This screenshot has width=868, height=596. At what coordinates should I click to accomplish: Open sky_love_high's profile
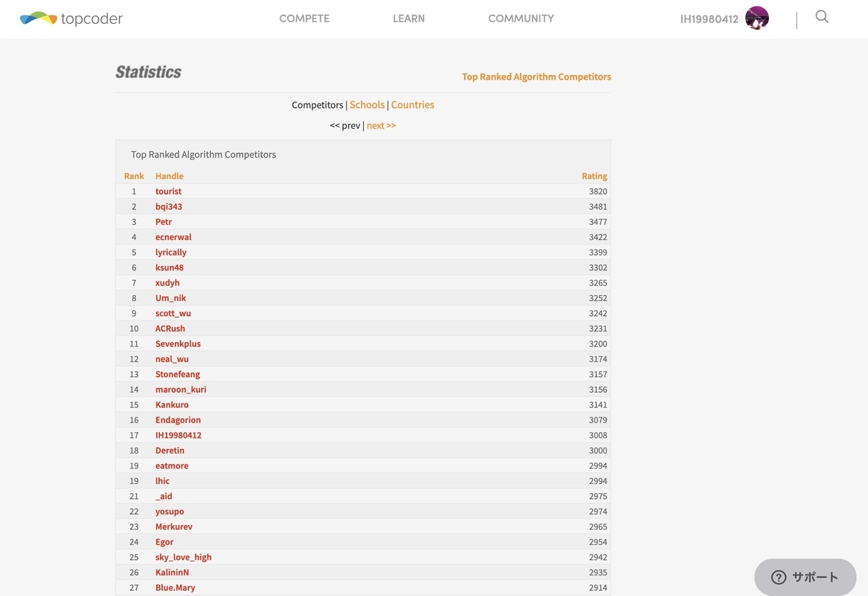(x=184, y=557)
